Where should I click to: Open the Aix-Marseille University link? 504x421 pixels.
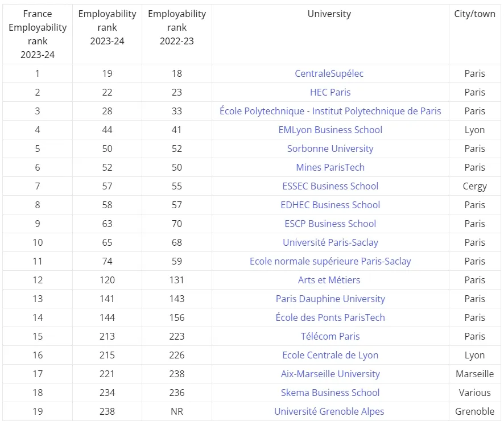coord(330,374)
